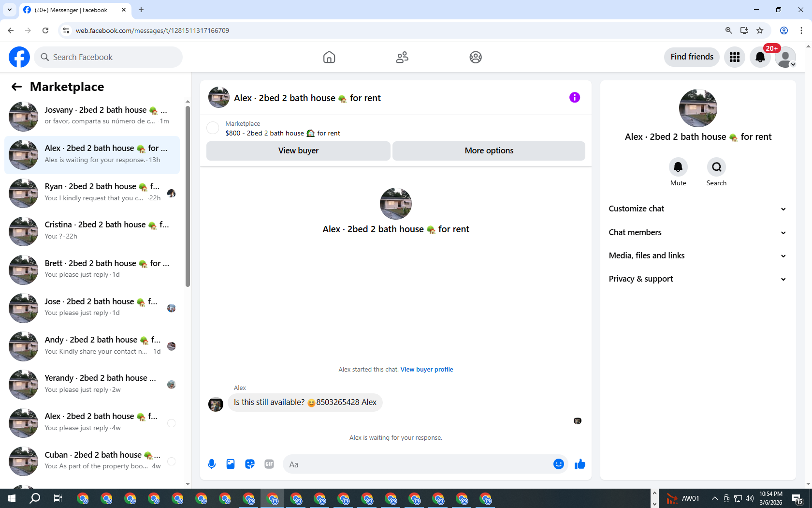The width and height of the screenshot is (812, 508).
Task: Click the address bar URL
Action: coord(152,30)
